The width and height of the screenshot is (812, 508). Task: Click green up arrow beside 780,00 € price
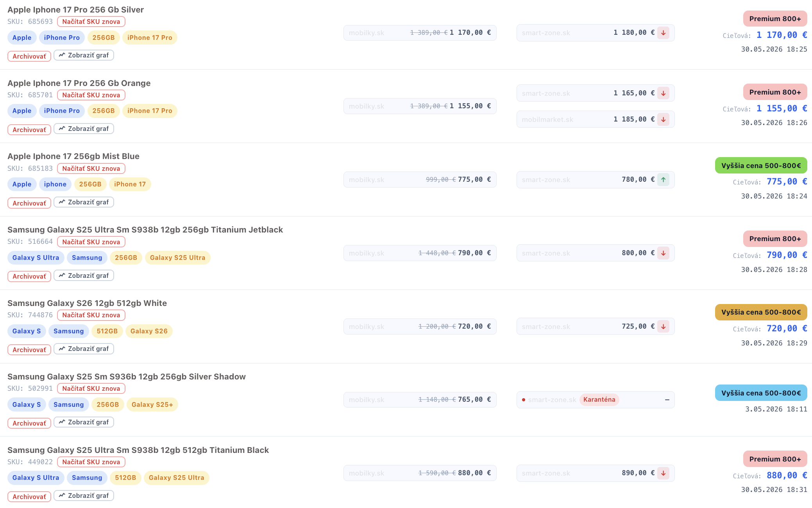tap(663, 180)
